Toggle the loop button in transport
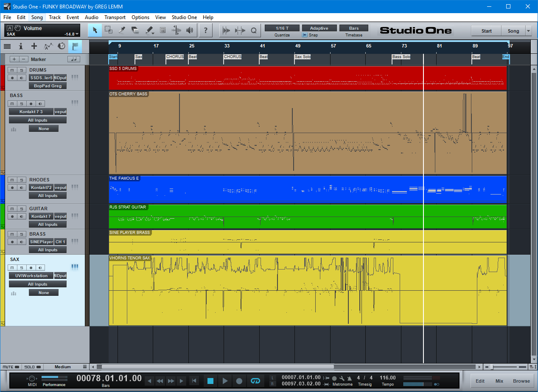 (x=255, y=381)
